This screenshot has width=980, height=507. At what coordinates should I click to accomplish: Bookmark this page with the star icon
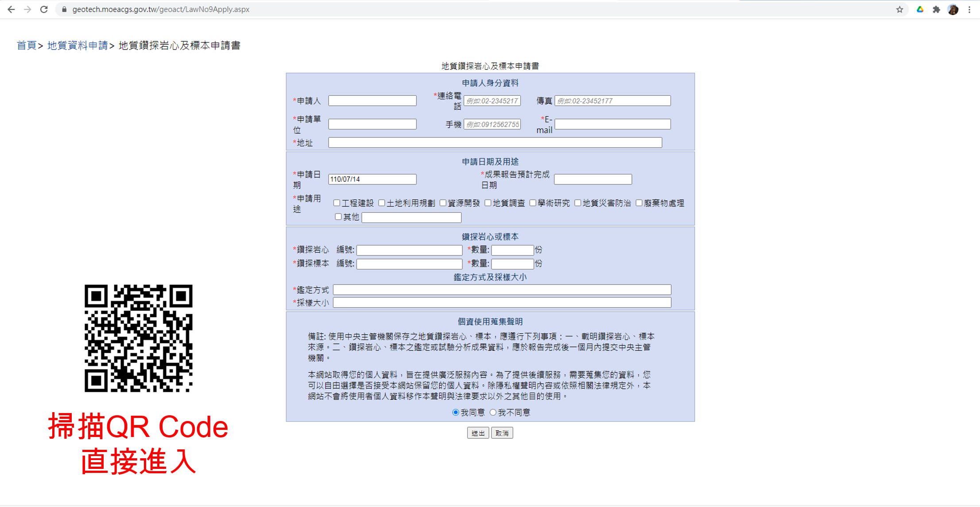pos(899,9)
